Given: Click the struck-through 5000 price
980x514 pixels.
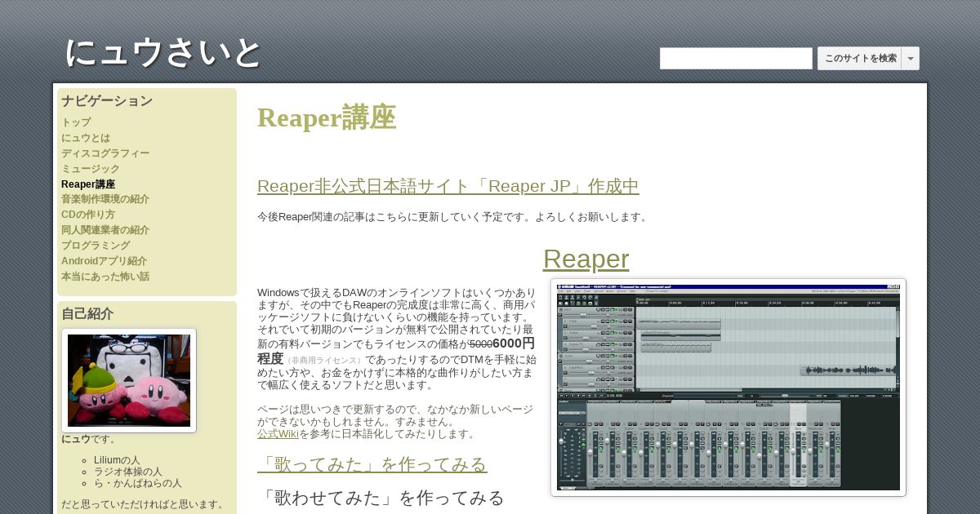Looking at the screenshot, I should click(481, 345).
